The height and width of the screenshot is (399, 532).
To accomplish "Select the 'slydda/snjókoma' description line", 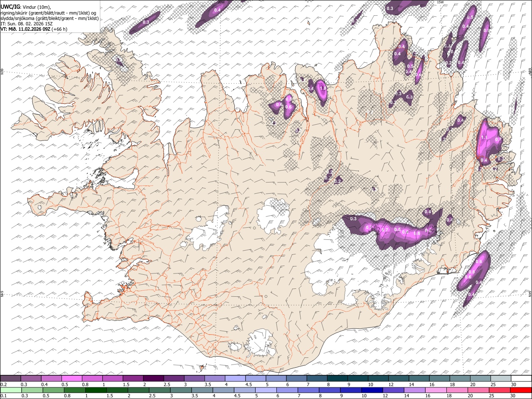I will coord(49,18).
